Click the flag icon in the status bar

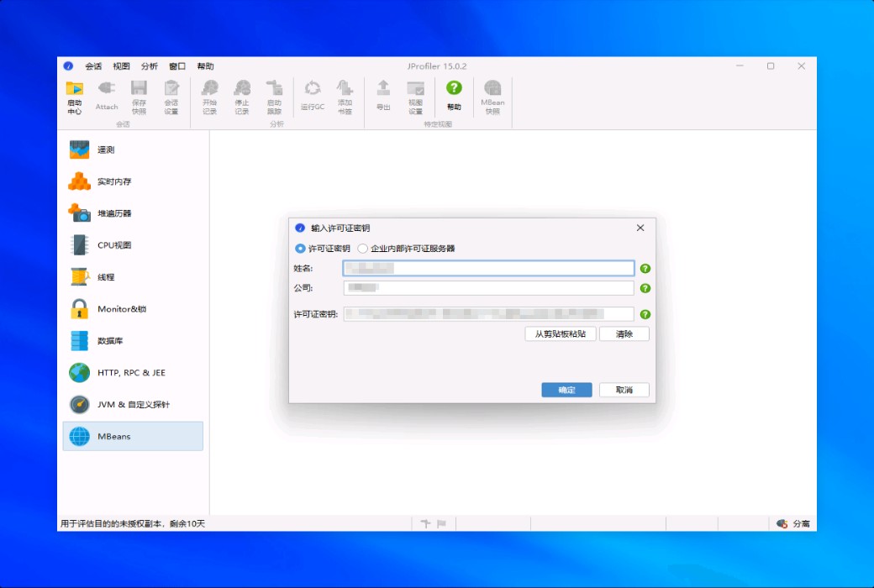(441, 523)
